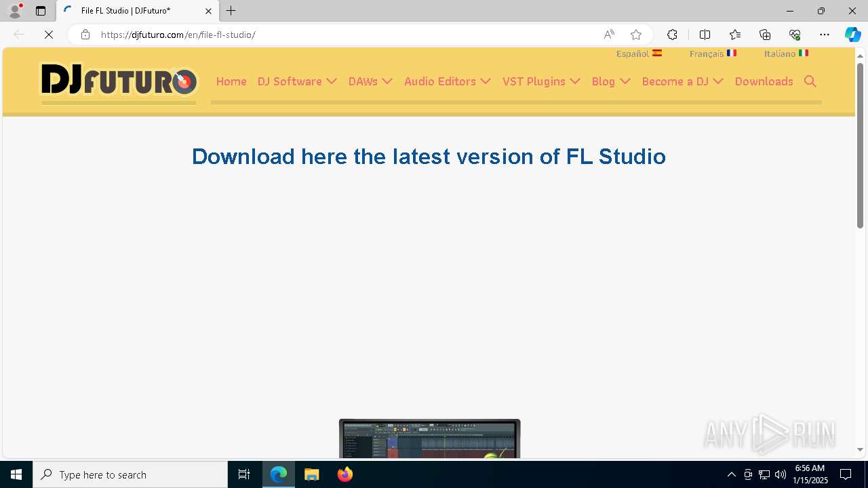The image size is (868, 488).
Task: Open network settings tray icon
Action: [x=764, y=474]
